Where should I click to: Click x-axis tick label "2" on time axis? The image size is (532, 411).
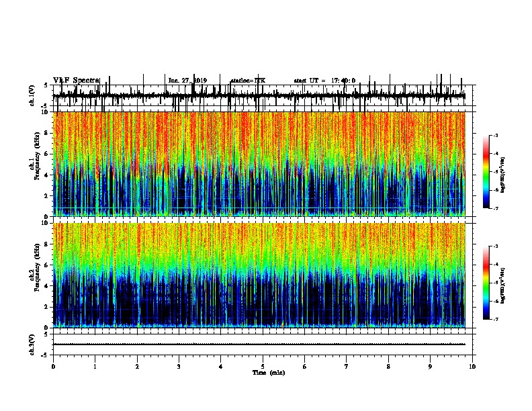click(x=137, y=367)
